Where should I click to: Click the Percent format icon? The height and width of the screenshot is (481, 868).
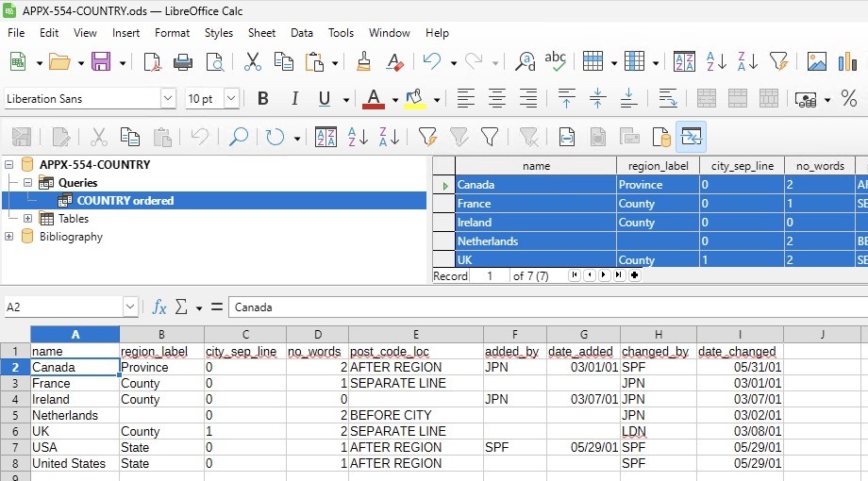848,98
